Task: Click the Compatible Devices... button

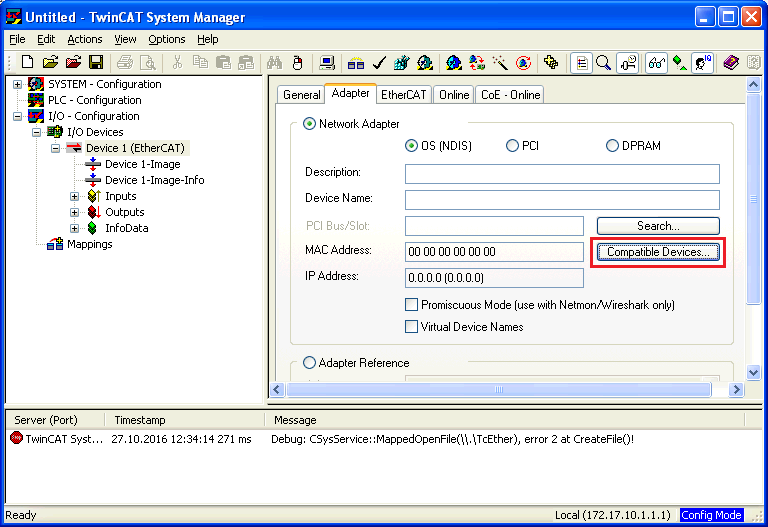Action: click(658, 252)
